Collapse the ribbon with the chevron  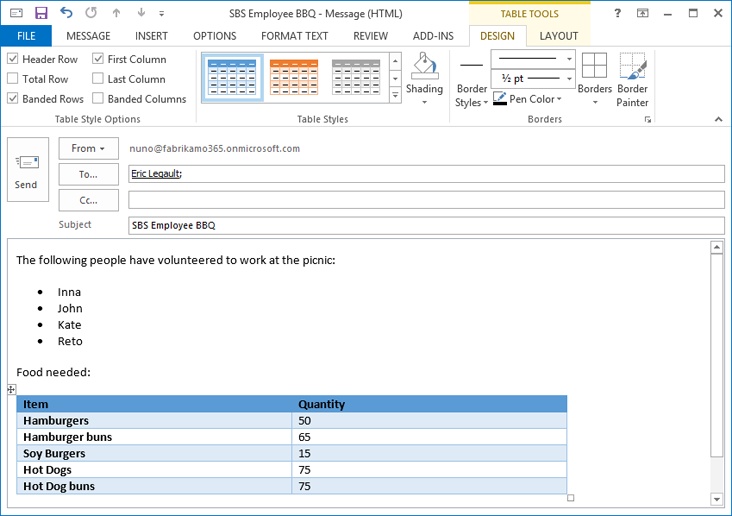pos(718,120)
